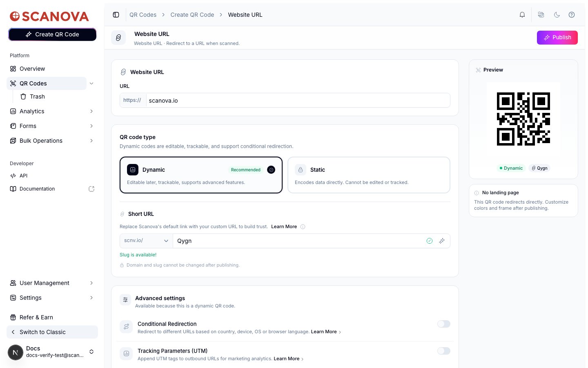Open the scnv.io/ domain dropdown
588x368 pixels.
click(146, 241)
